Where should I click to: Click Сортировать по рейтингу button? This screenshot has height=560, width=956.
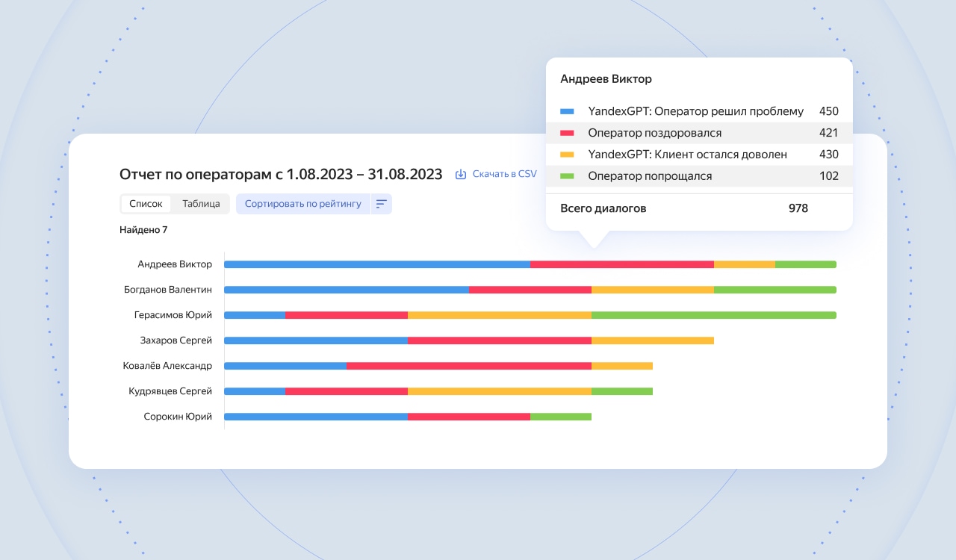pyautogui.click(x=303, y=204)
